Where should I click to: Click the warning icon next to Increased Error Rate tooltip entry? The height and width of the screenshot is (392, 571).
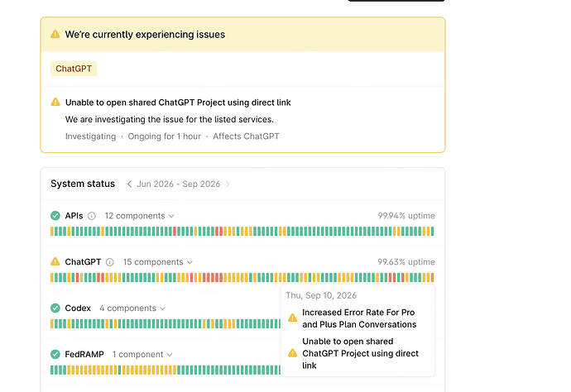[292, 318]
